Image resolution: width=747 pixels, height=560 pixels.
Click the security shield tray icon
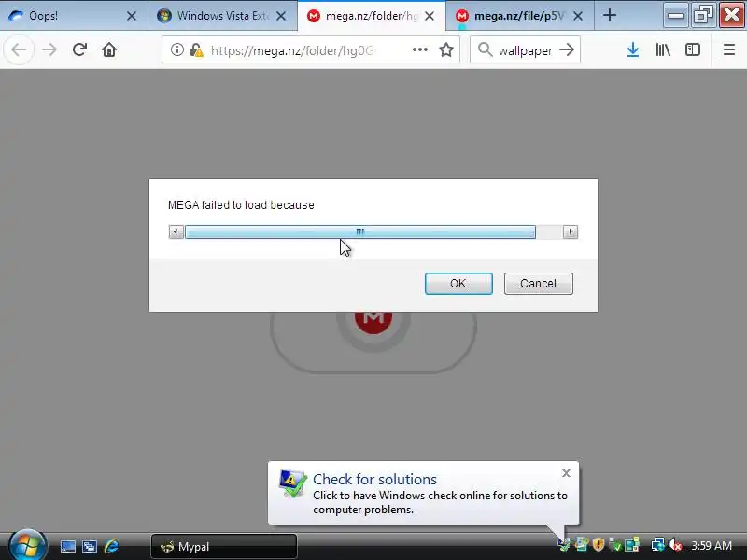(599, 545)
